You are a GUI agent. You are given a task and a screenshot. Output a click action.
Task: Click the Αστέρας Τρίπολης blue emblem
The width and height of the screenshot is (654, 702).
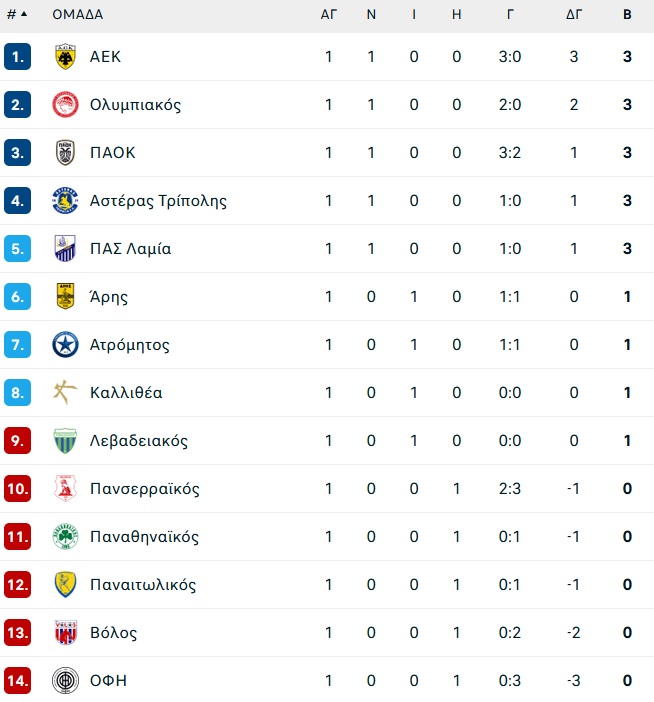tap(65, 201)
